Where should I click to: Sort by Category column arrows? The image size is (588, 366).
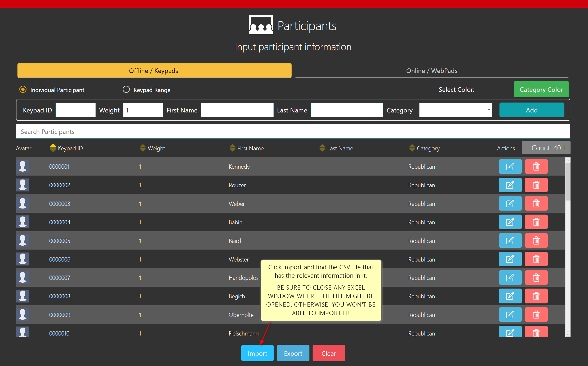pos(412,148)
